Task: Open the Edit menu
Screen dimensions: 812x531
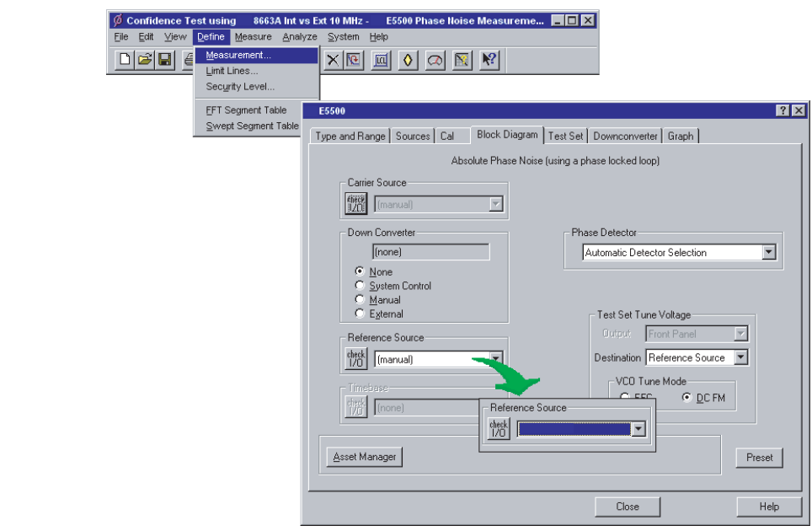Action: coord(146,37)
